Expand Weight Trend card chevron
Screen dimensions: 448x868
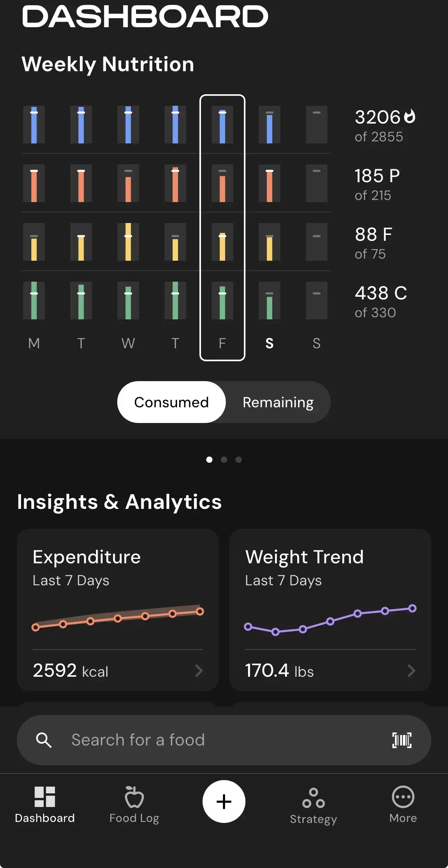point(411,670)
